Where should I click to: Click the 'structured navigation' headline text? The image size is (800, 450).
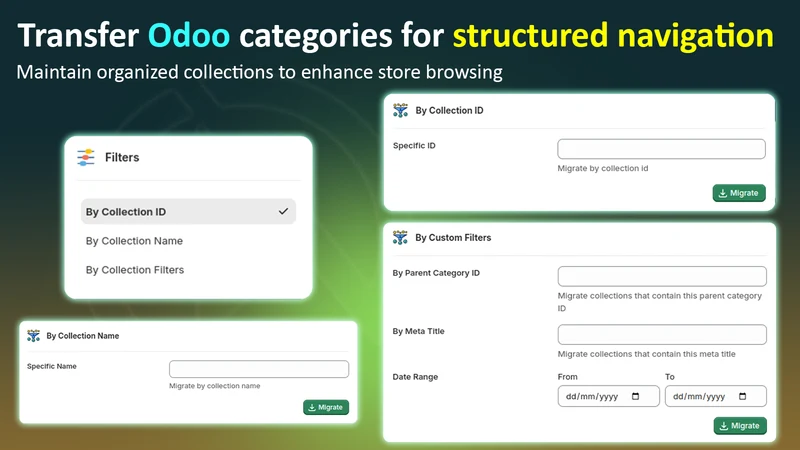(613, 36)
